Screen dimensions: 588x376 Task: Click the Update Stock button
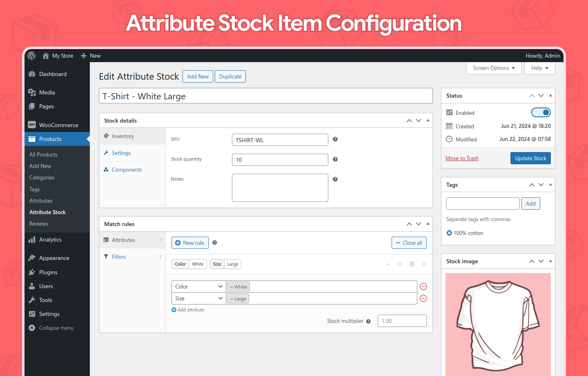point(530,158)
